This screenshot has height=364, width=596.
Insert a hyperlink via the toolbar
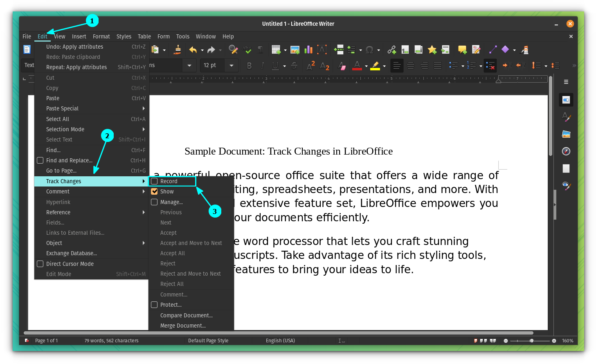[x=391, y=49]
